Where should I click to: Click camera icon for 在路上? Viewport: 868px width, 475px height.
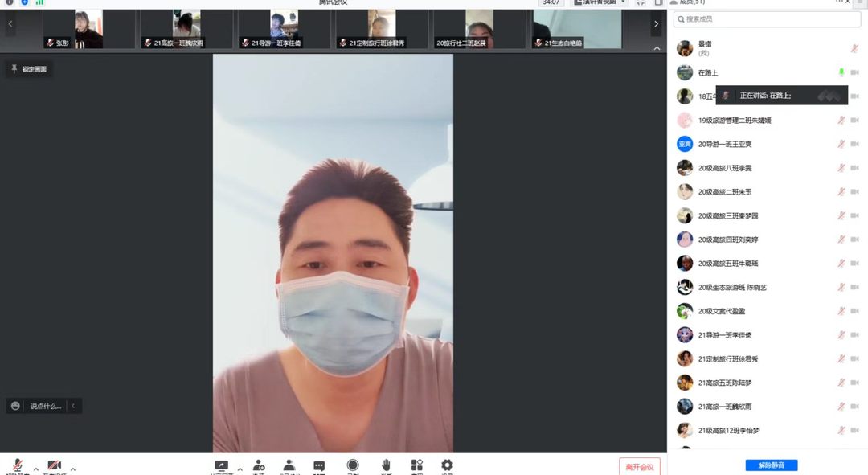coord(854,72)
